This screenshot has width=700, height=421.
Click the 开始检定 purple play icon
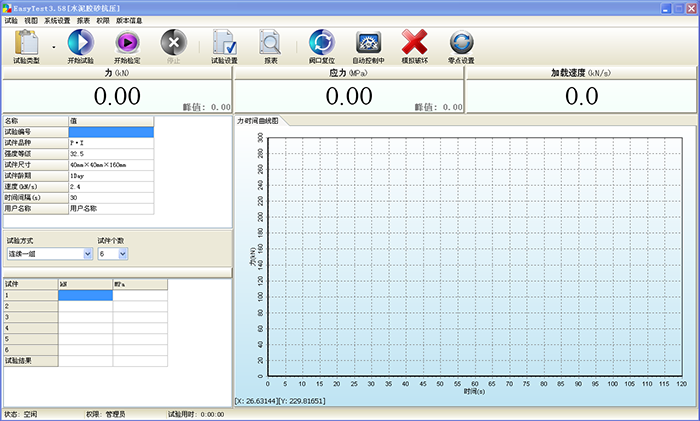pos(127,42)
